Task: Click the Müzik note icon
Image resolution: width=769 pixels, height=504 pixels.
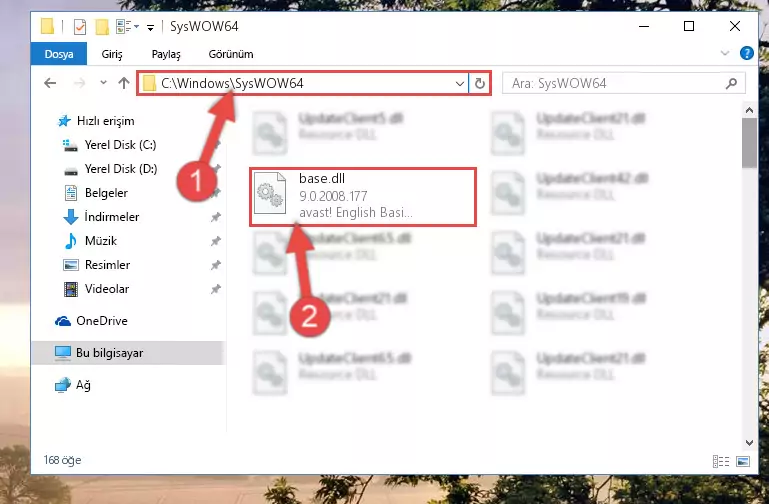Action: pyautogui.click(x=71, y=241)
